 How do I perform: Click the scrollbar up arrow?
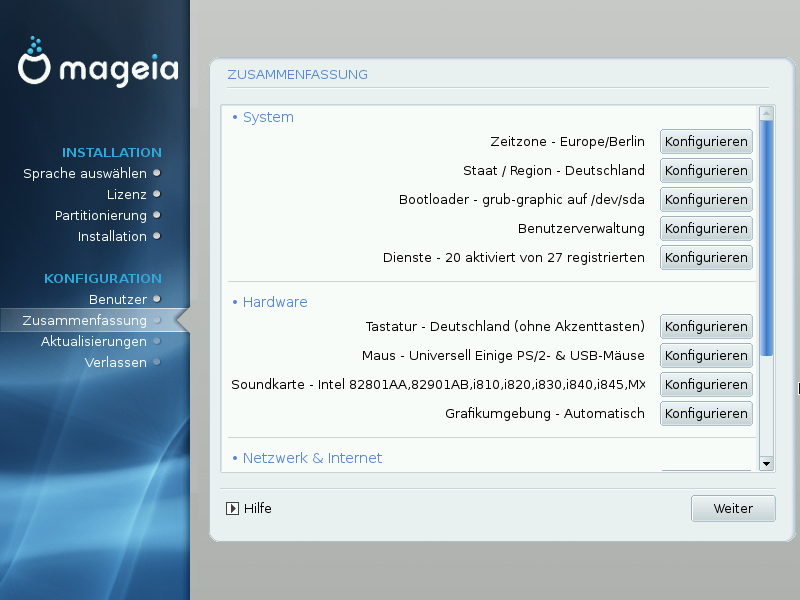tap(765, 111)
